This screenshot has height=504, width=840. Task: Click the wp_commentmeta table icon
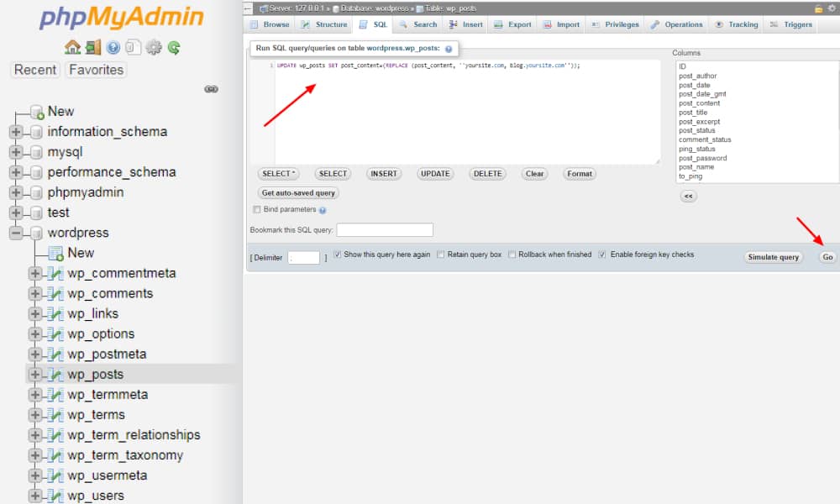pyautogui.click(x=55, y=273)
